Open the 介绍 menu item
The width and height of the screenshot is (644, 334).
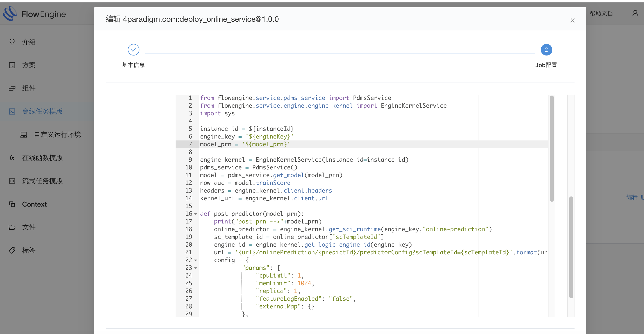(29, 42)
